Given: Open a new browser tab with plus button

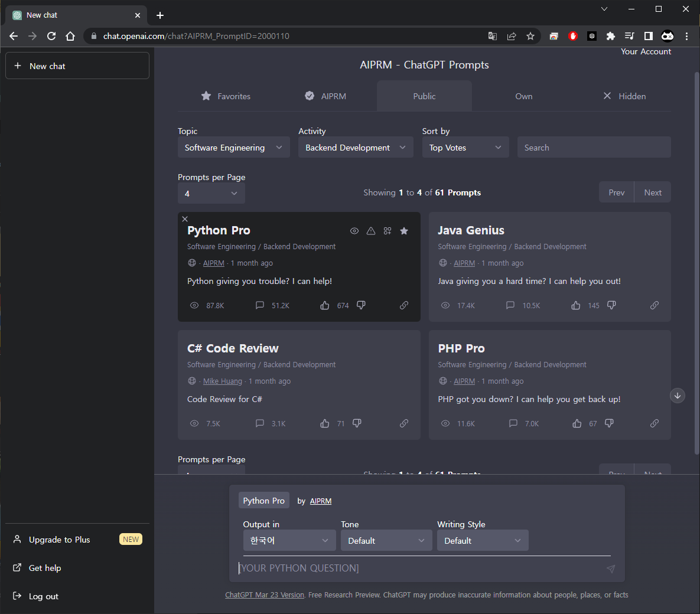Looking at the screenshot, I should pos(160,15).
